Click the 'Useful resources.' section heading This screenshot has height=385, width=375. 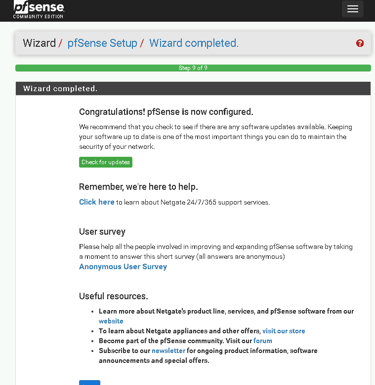[x=113, y=296]
